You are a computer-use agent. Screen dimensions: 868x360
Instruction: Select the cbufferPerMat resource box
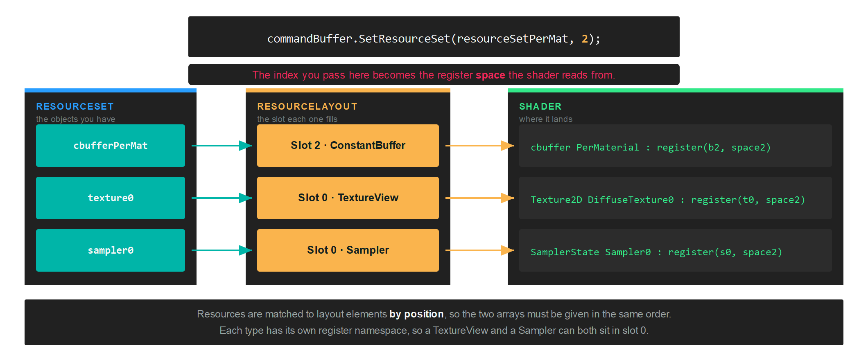(x=111, y=146)
